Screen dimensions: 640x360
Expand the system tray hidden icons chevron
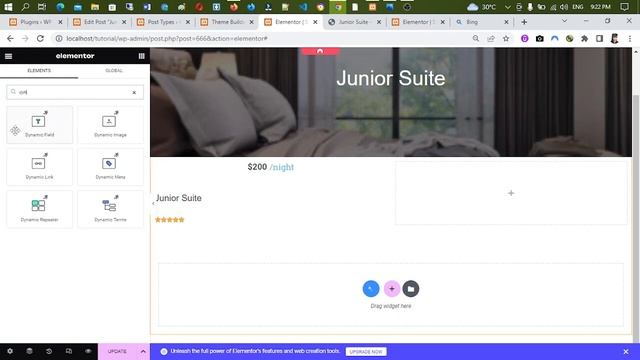508,7
